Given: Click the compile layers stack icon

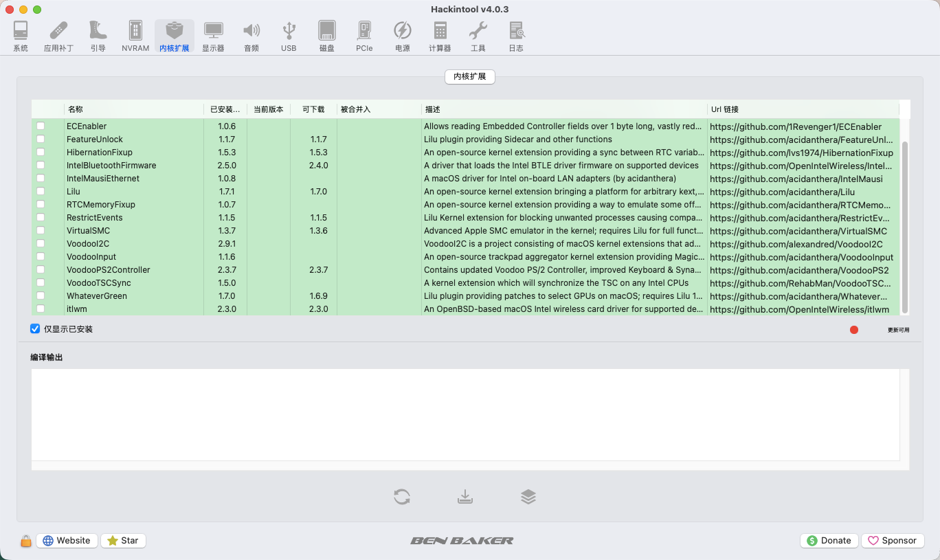Looking at the screenshot, I should click(528, 496).
